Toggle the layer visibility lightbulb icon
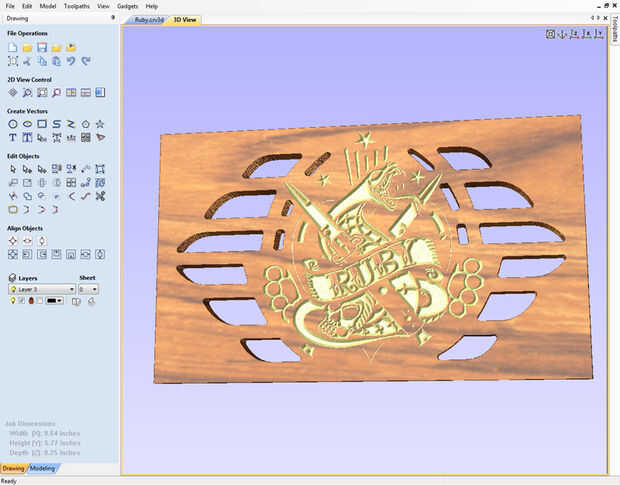The image size is (620, 485). click(12, 300)
